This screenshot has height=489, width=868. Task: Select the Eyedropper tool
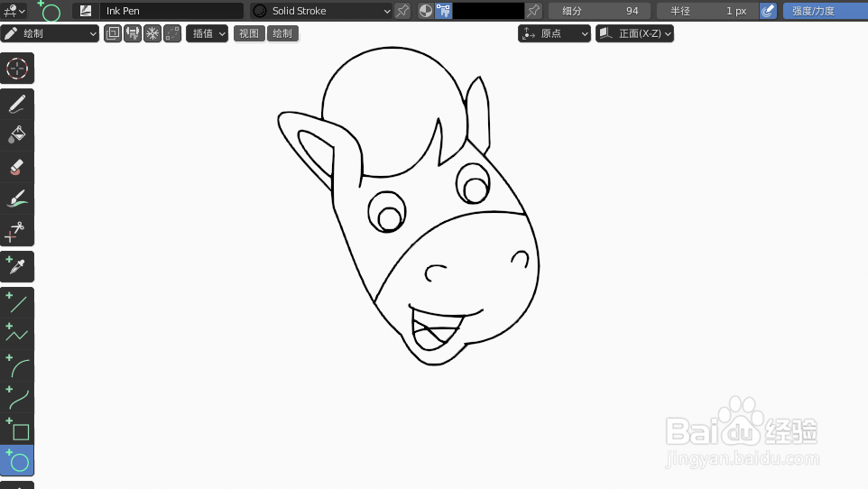17,266
